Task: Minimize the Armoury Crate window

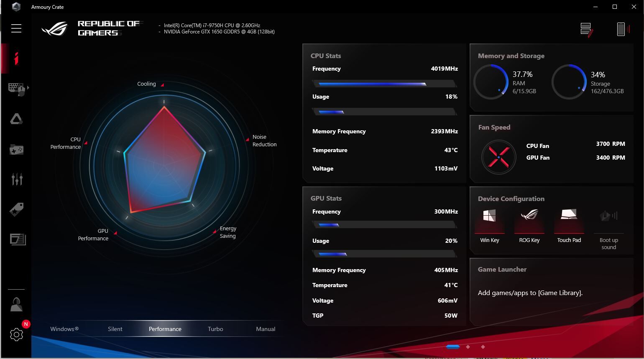Action: point(595,7)
